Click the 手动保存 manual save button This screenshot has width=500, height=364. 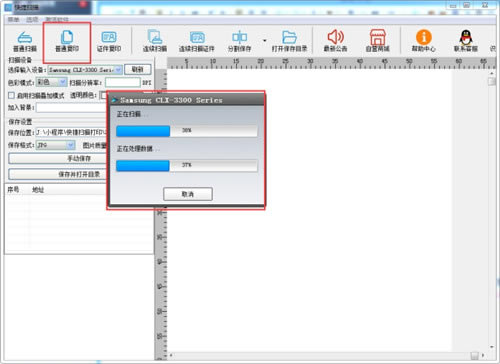pos(79,158)
